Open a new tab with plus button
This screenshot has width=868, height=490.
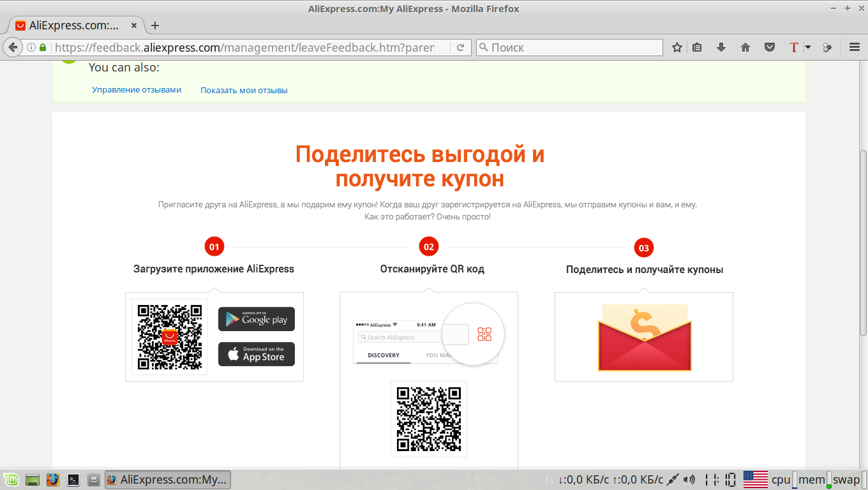pyautogui.click(x=154, y=26)
